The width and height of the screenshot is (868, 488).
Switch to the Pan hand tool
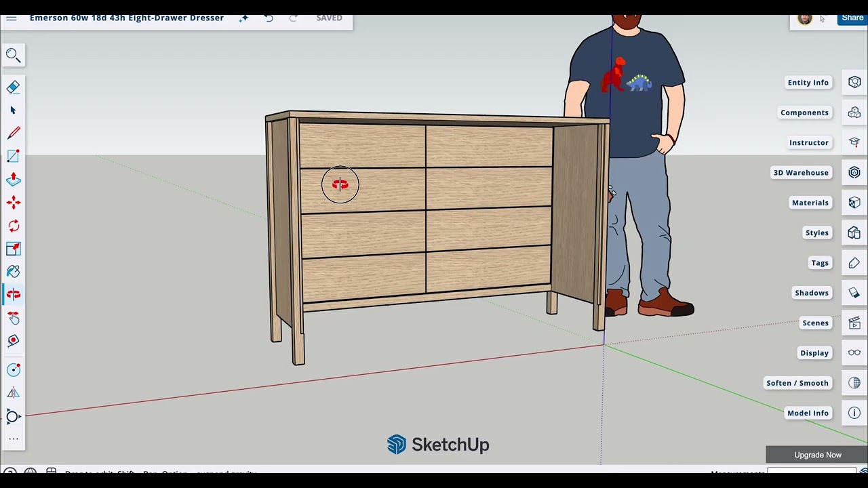coord(13,317)
